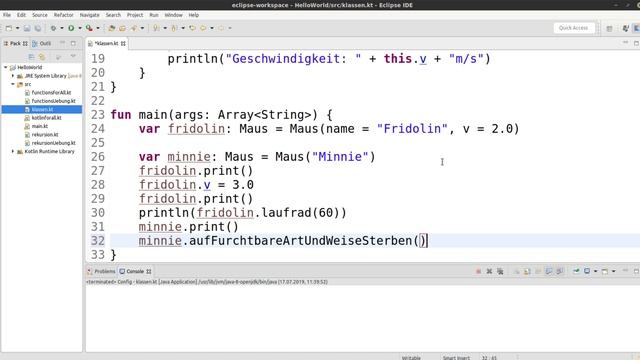Click the Debug bug icon
The width and height of the screenshot is (640, 360).
(x=53, y=28)
